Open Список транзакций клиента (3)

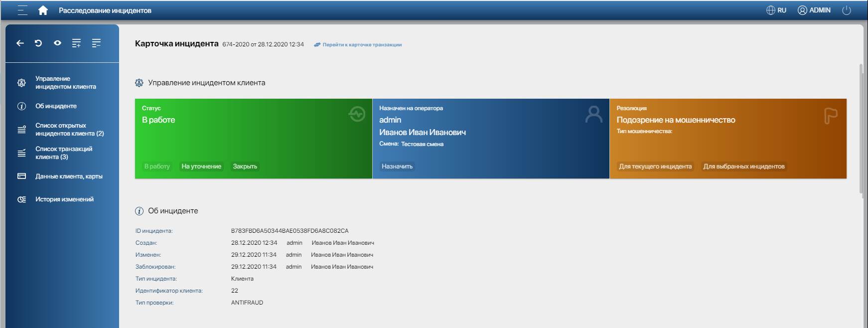(x=64, y=153)
